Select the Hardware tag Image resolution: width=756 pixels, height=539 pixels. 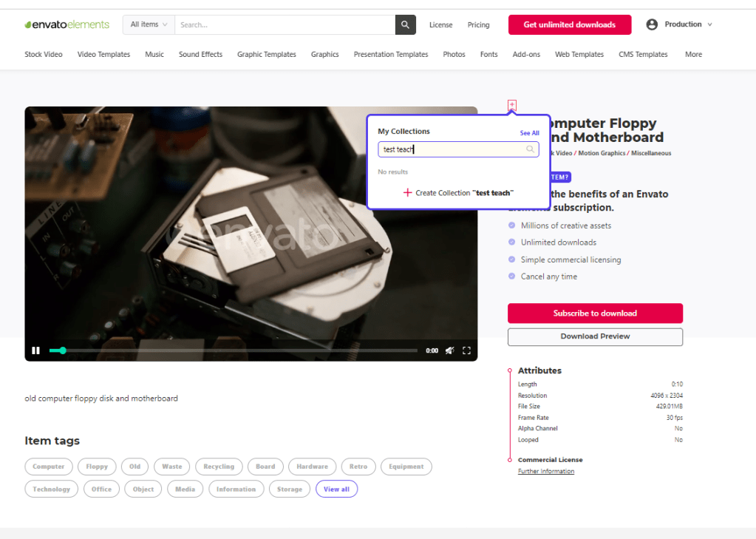pos(313,467)
